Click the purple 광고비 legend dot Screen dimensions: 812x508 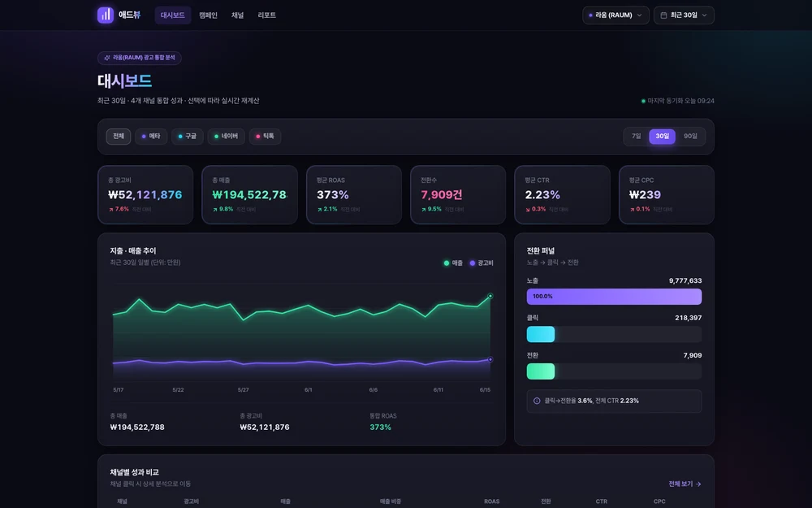point(473,263)
